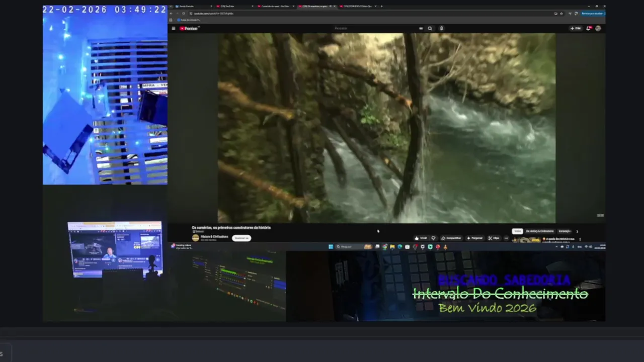This screenshot has height=362, width=644.
Task: Open options menu for A queda dos MAIAS
Action: click(580, 239)
